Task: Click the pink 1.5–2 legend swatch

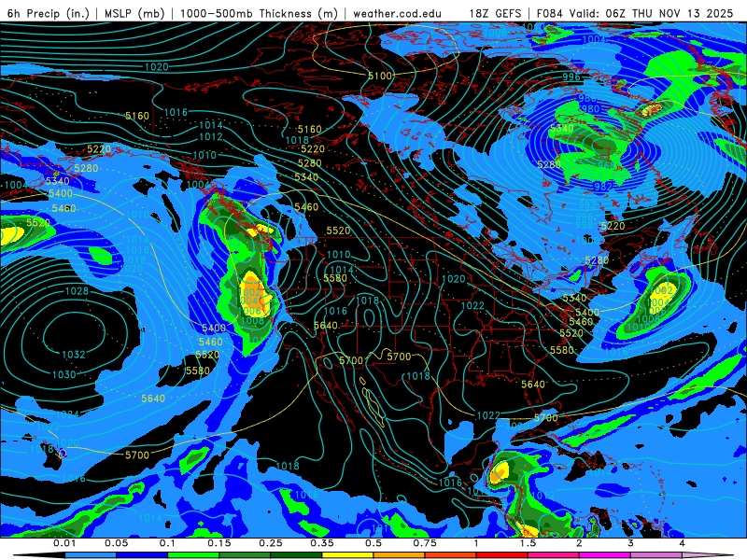Action: click(x=553, y=555)
